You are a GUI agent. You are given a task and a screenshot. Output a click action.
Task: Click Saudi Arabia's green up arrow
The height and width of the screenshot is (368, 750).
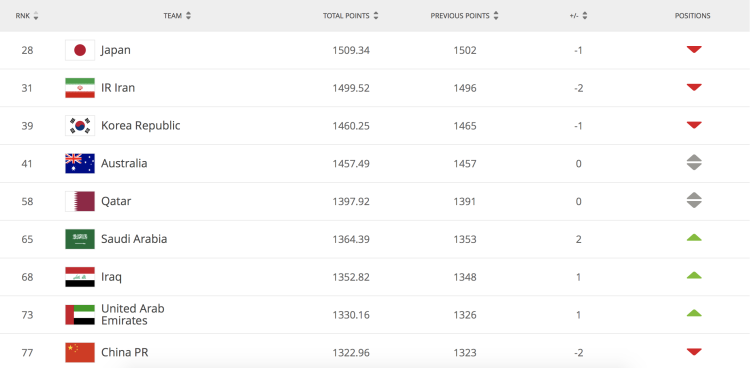click(694, 237)
